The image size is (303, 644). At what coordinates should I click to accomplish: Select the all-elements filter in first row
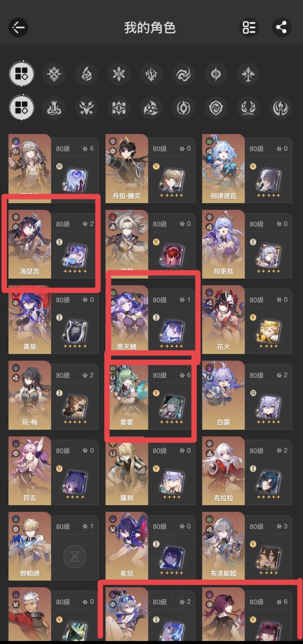click(21, 74)
